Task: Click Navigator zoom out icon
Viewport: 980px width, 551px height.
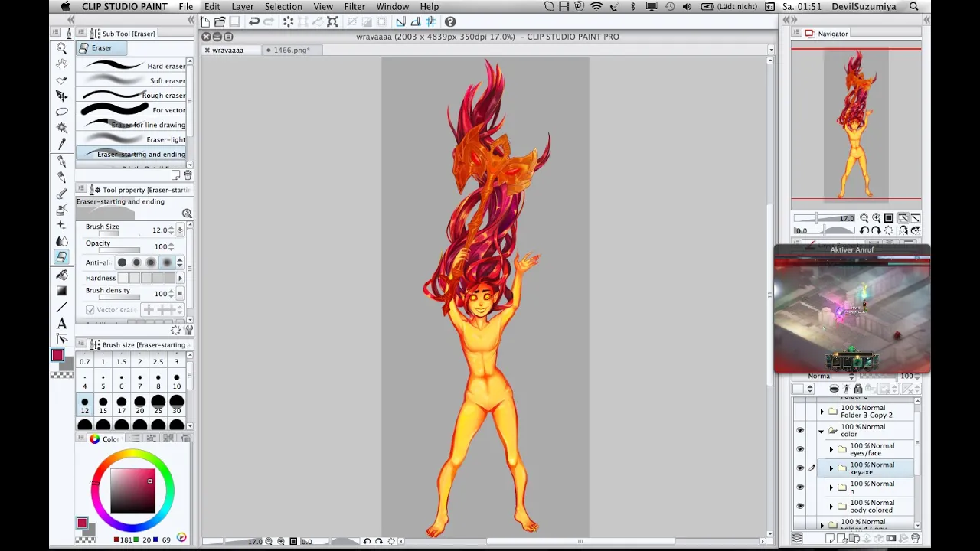Action: coord(864,218)
